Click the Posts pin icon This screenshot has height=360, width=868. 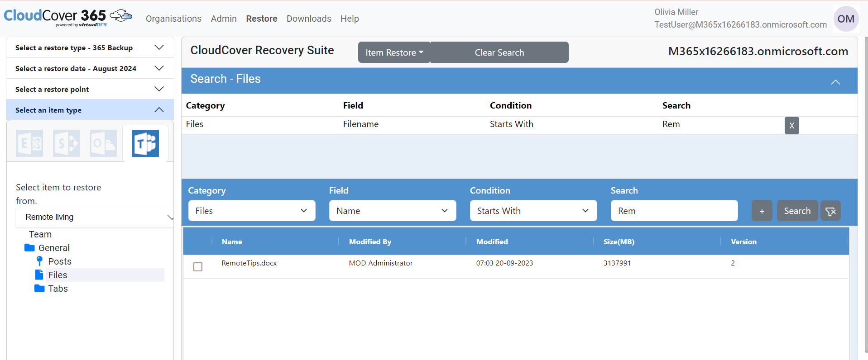[x=39, y=261]
